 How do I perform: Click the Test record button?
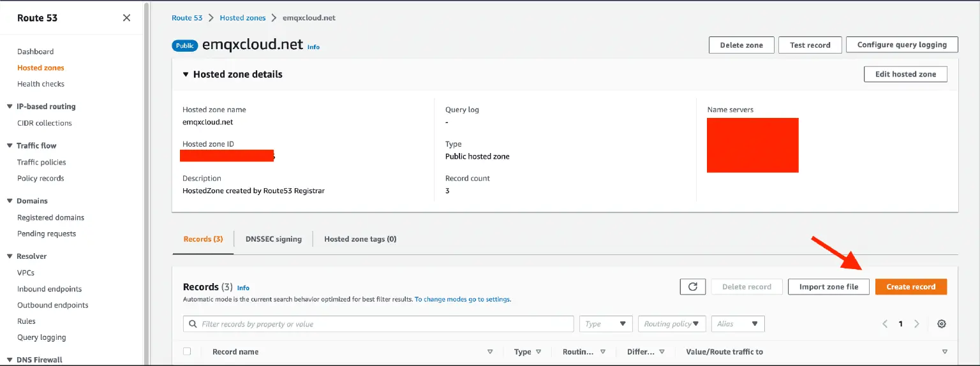810,45
